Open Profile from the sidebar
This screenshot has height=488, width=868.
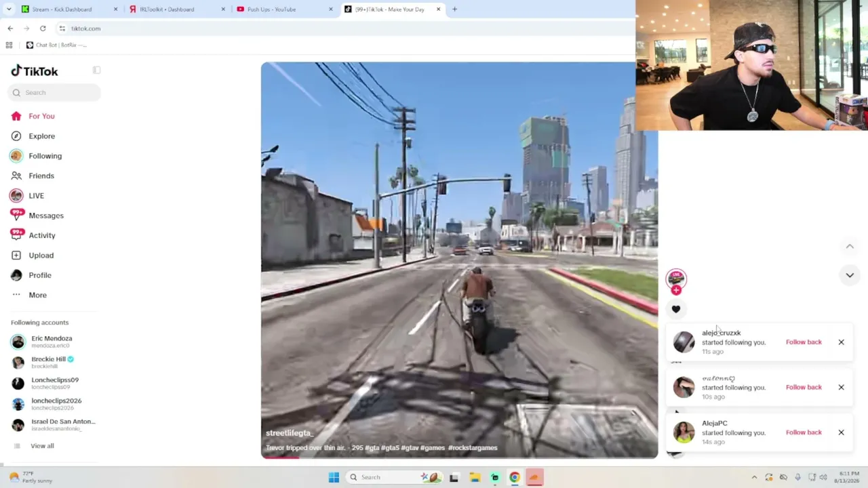(39, 275)
